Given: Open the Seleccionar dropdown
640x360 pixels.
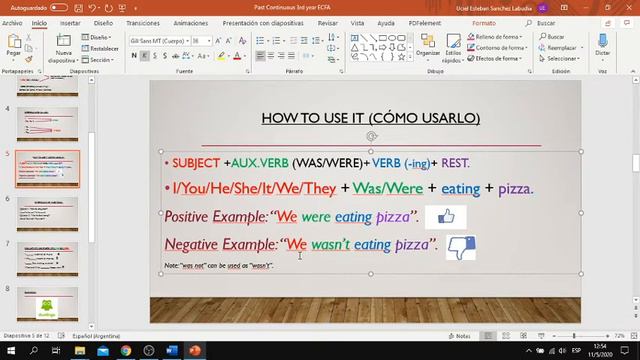Looking at the screenshot, I should [x=559, y=58].
